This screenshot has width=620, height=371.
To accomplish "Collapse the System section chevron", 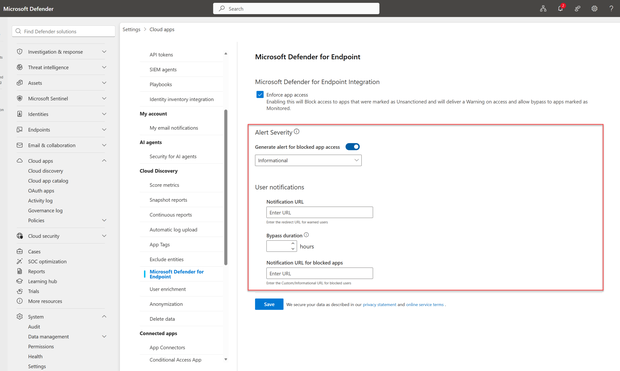I will pos(104,316).
